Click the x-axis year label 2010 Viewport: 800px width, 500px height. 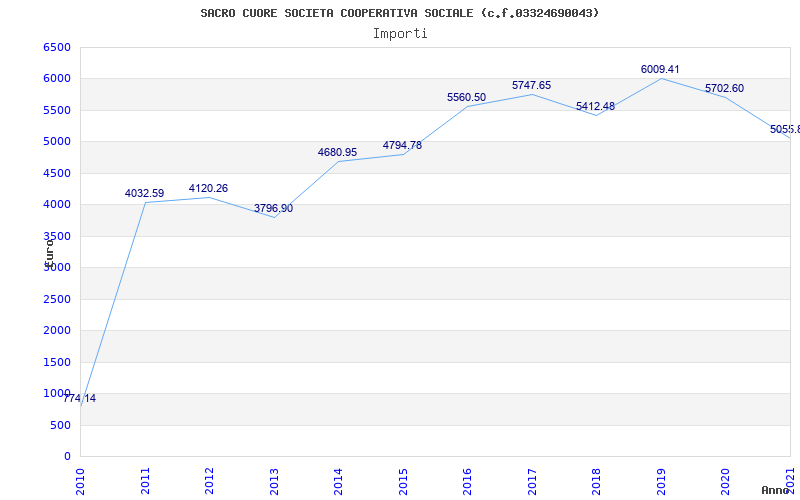[80, 482]
